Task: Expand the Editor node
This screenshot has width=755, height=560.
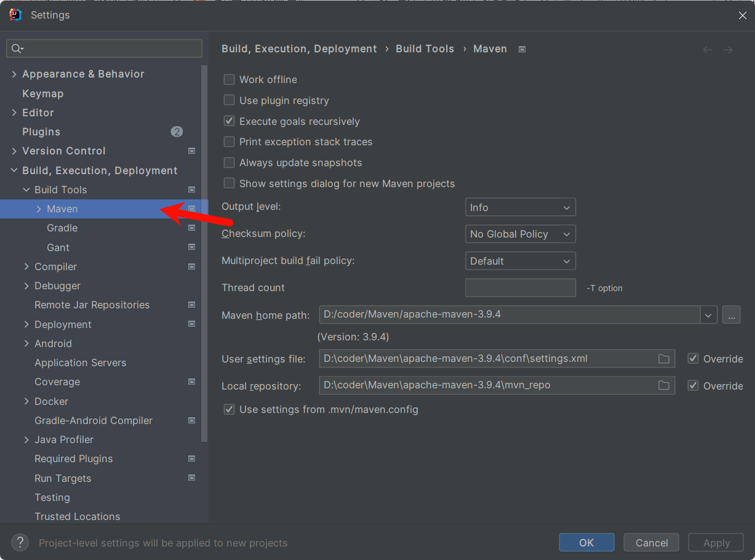Action: [x=14, y=113]
